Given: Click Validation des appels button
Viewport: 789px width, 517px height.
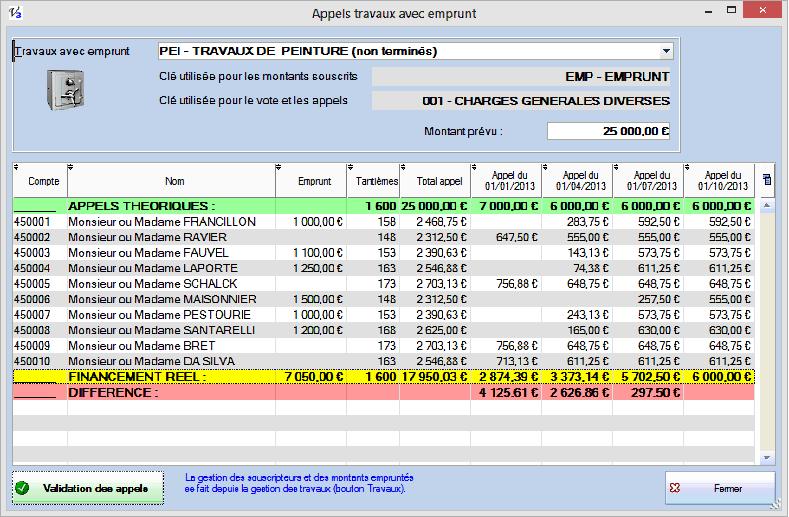Looking at the screenshot, I should point(88,488).
